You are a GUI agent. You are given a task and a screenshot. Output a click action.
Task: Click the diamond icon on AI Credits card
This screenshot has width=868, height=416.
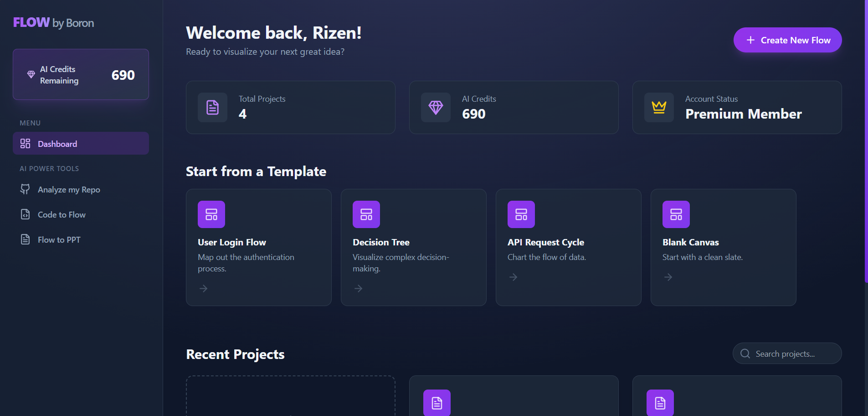pyautogui.click(x=436, y=108)
